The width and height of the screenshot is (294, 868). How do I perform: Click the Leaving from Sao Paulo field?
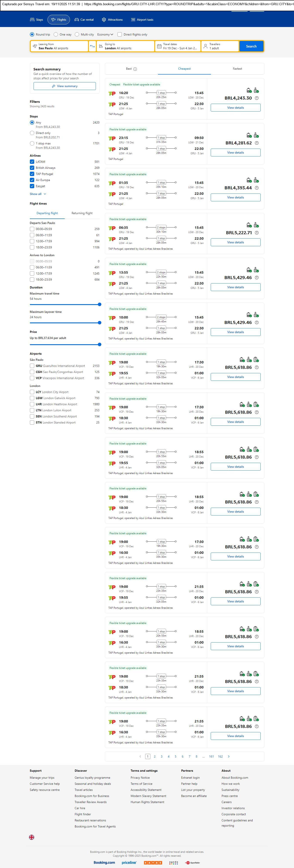coord(59,46)
